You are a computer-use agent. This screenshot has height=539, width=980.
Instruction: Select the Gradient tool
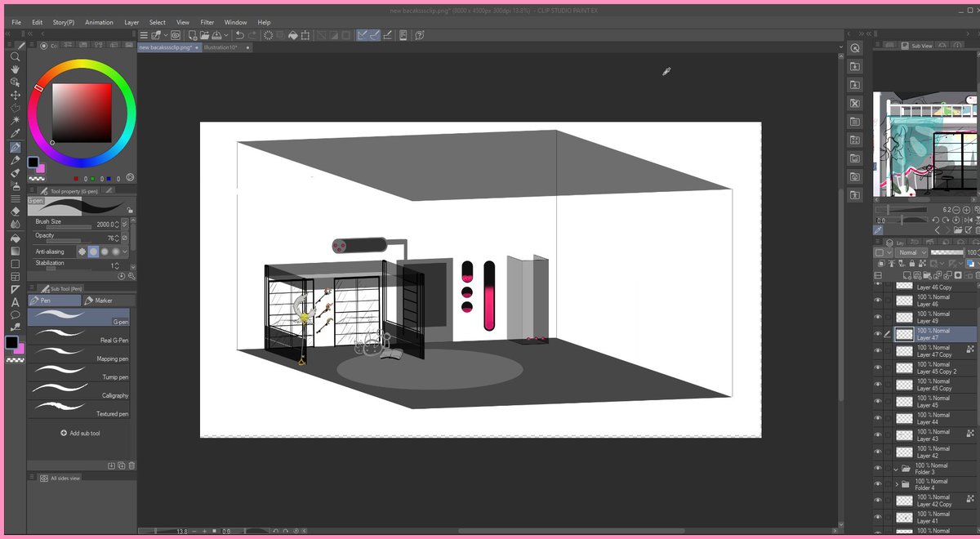[15, 251]
